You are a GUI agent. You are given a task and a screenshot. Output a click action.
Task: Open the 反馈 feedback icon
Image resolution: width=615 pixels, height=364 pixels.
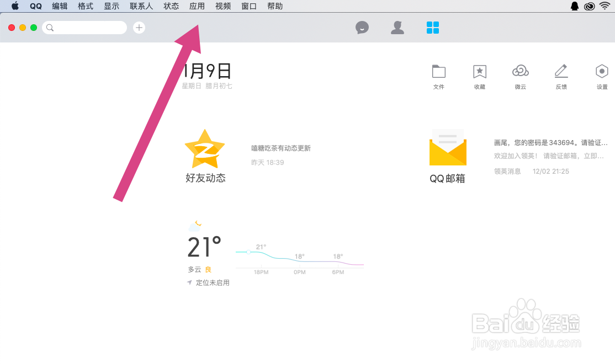(x=561, y=71)
